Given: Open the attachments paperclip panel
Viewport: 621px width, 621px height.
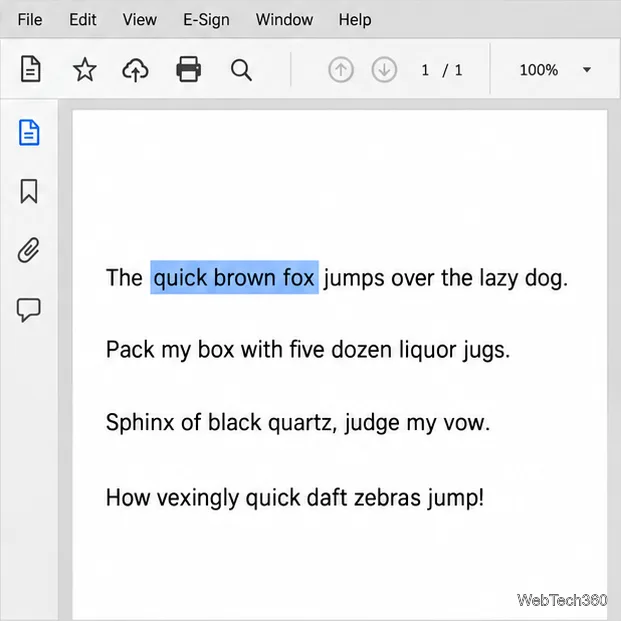Looking at the screenshot, I should point(29,250).
